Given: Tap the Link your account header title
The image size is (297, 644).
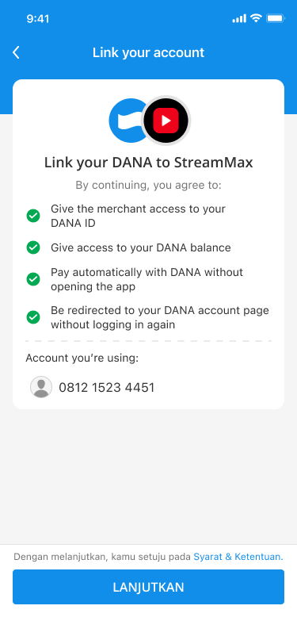Looking at the screenshot, I should pos(149,52).
